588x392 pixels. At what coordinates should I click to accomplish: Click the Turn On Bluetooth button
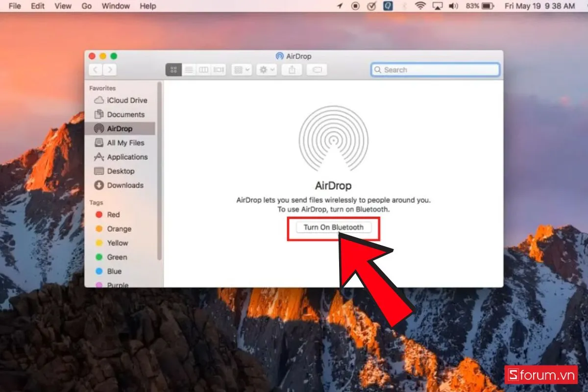(334, 227)
